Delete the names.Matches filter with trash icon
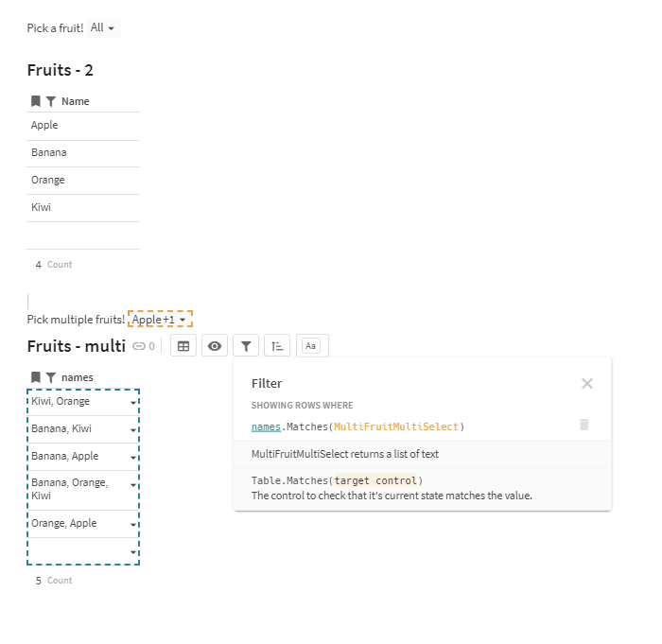 pos(584,425)
